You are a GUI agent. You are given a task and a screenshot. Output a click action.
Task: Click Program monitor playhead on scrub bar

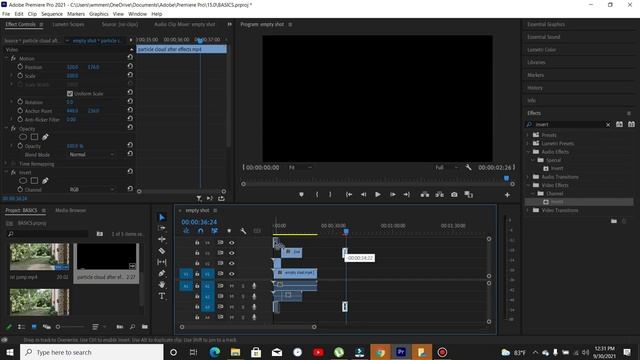507,178
